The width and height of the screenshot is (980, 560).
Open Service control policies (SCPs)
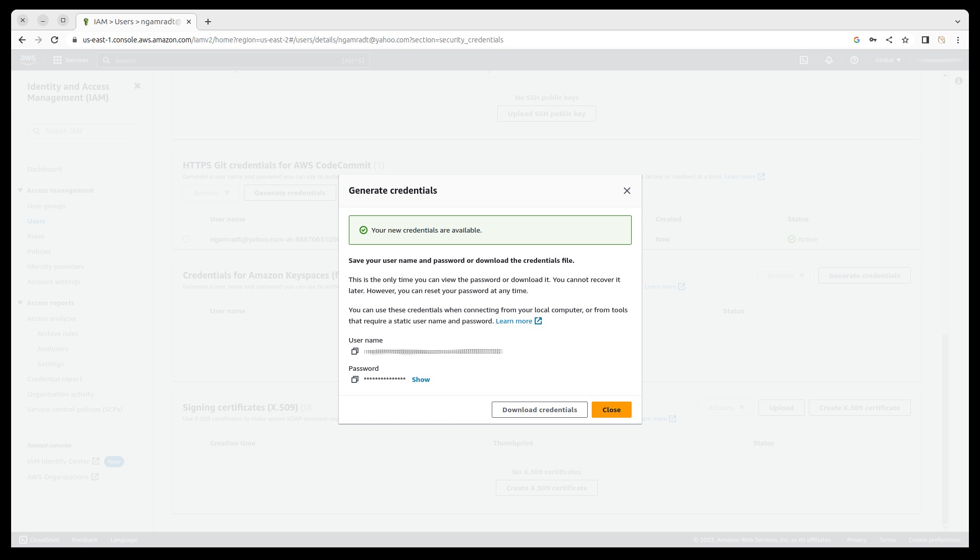click(x=75, y=409)
